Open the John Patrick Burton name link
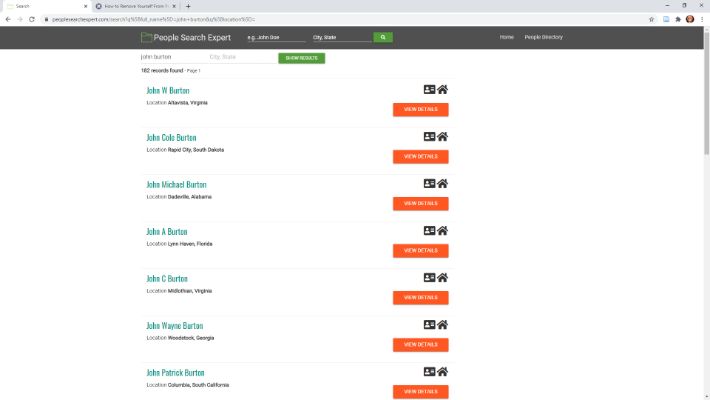Viewport: 710px width, 400px height. 175,373
